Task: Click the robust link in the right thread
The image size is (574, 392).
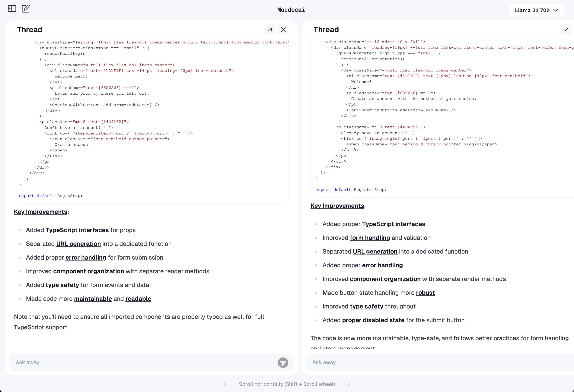Action: [x=425, y=293]
